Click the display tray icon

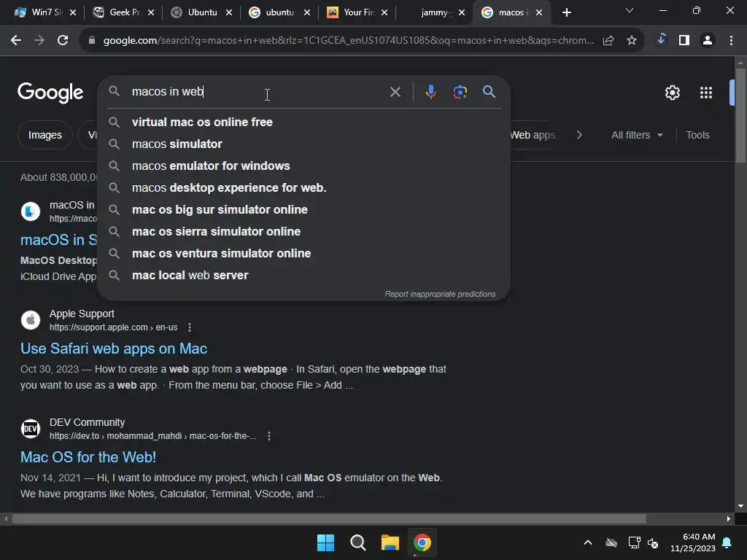pos(634,542)
